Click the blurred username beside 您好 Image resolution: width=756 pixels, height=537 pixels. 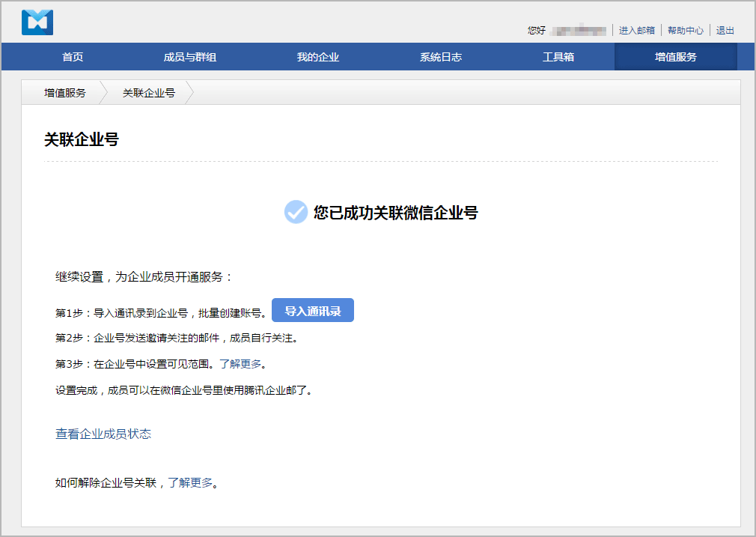[579, 31]
